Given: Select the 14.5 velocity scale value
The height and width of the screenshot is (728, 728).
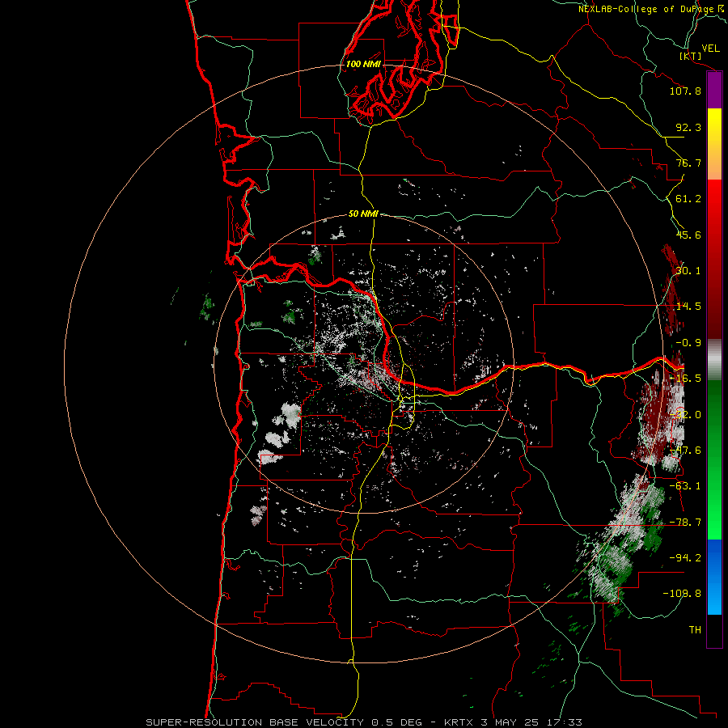Looking at the screenshot, I should 688,307.
